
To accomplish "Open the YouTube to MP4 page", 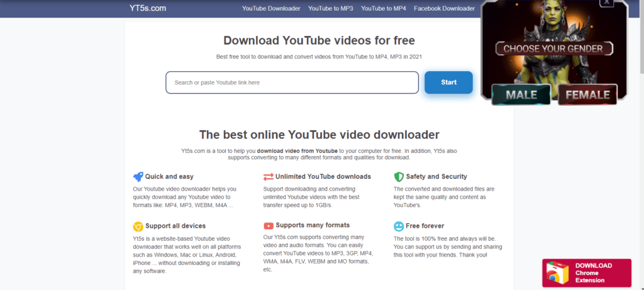I will tap(384, 8).
